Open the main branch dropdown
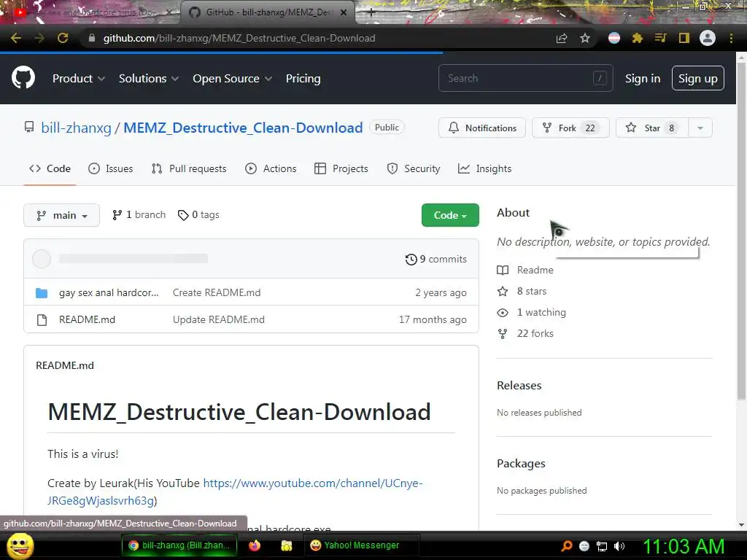The image size is (747, 560). pos(61,215)
